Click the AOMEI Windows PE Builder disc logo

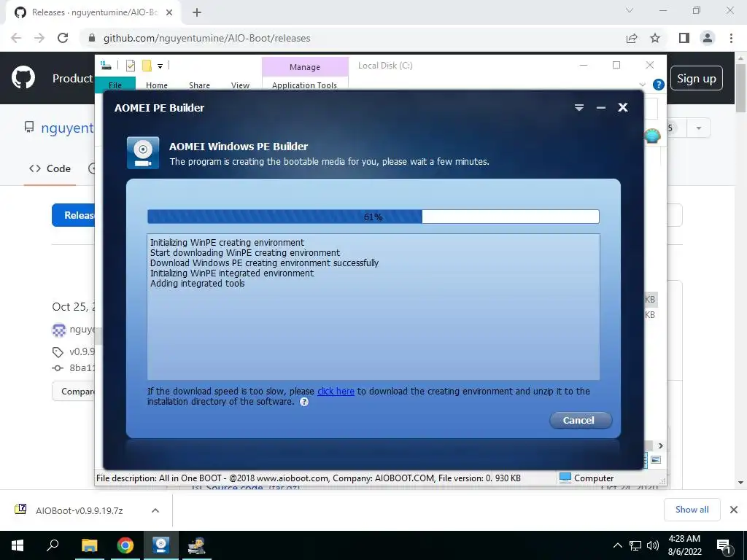point(143,153)
